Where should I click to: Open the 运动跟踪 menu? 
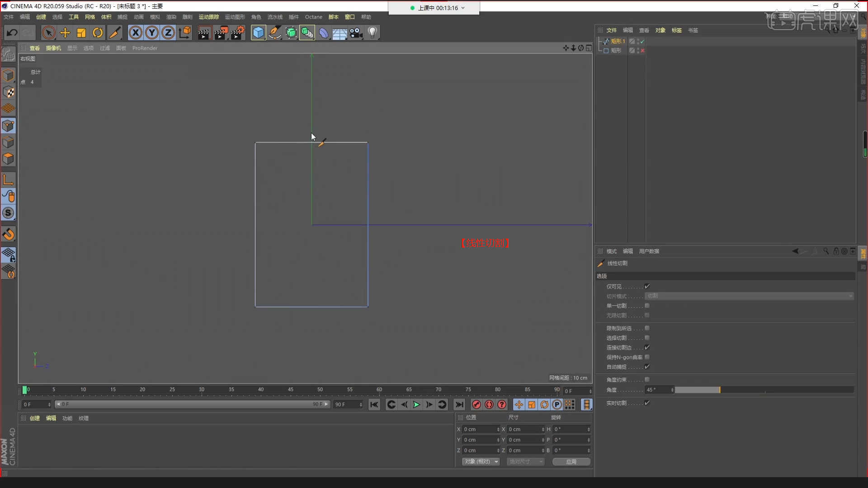(x=209, y=17)
